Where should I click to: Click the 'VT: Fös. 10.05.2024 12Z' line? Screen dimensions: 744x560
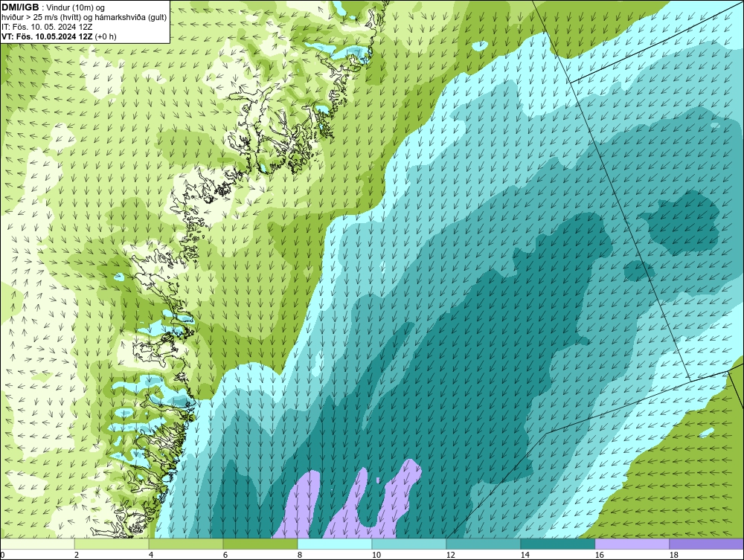pyautogui.click(x=47, y=36)
